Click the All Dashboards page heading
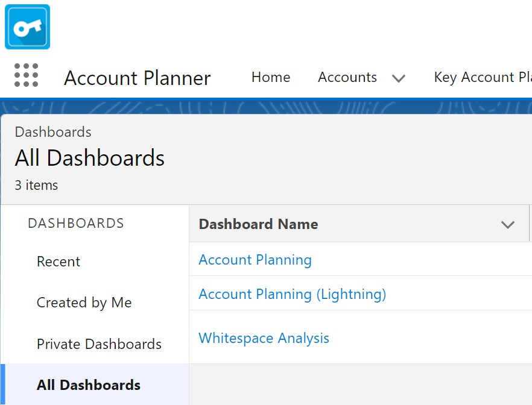The image size is (532, 405). 90,158
